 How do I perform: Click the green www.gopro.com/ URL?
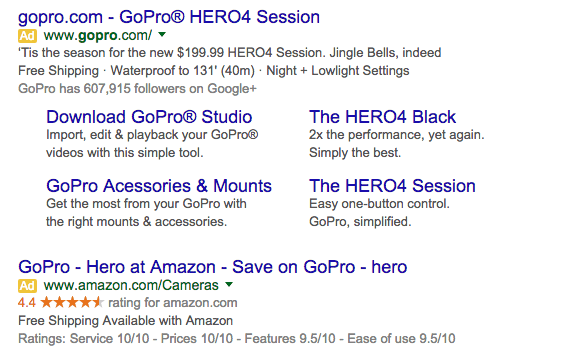coord(98,35)
